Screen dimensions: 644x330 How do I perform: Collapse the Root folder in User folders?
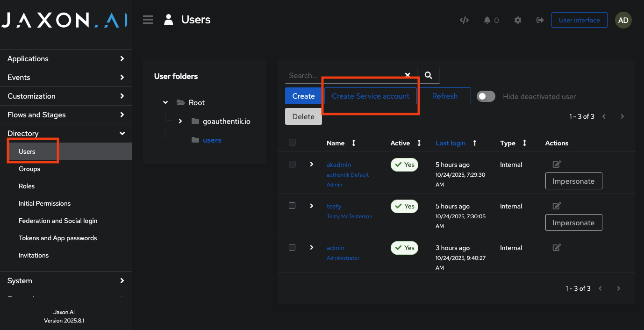pos(165,102)
